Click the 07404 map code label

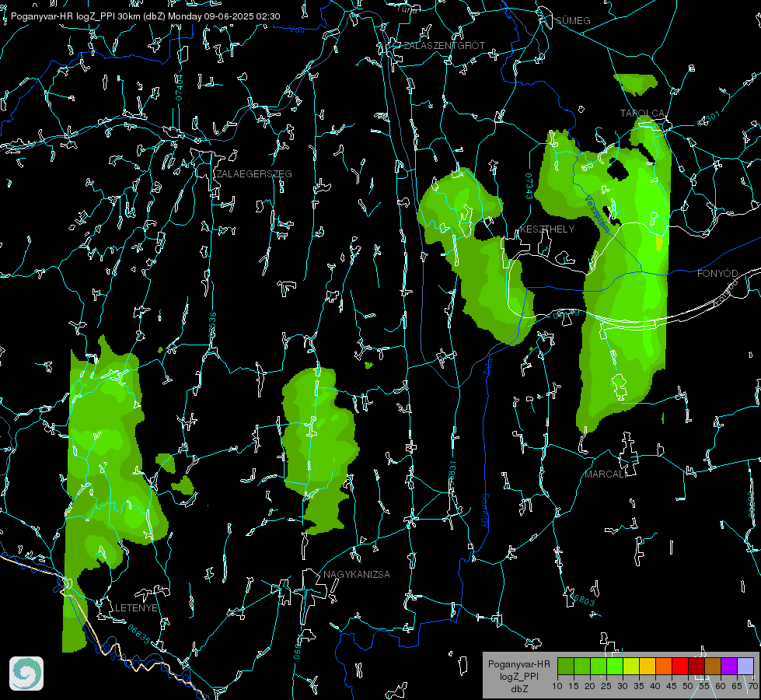pyautogui.click(x=179, y=87)
